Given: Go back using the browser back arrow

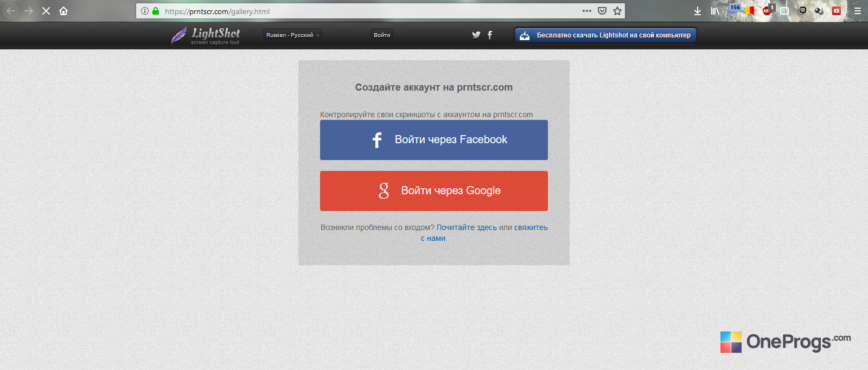Looking at the screenshot, I should 11,11.
